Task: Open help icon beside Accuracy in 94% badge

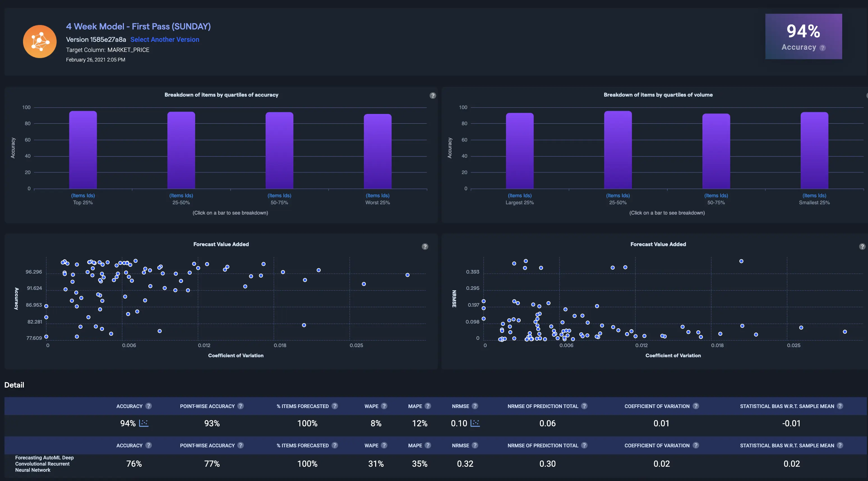Action: point(823,48)
